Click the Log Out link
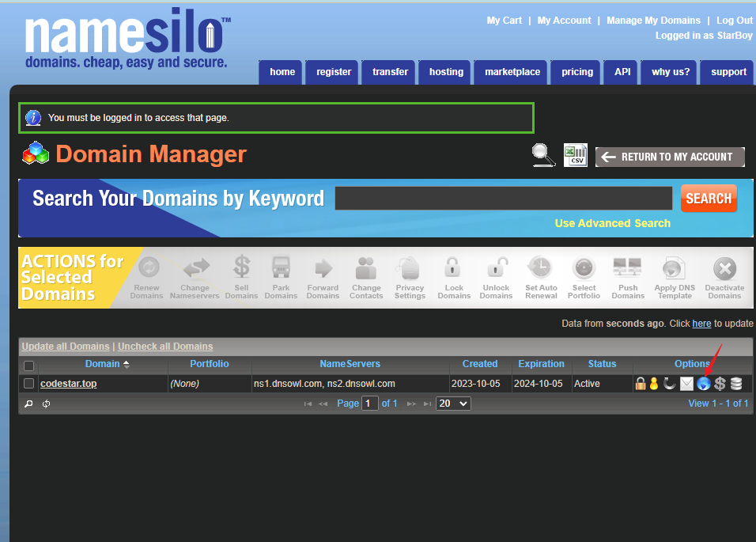 tap(735, 21)
